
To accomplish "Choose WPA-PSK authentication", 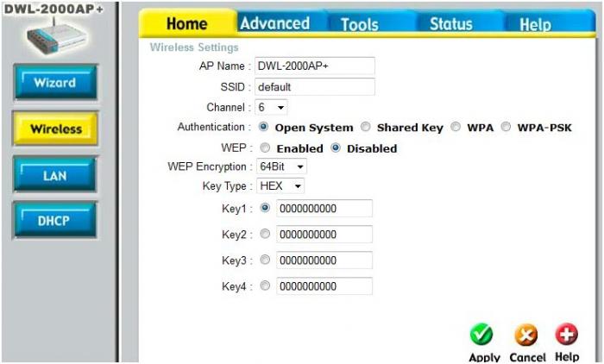I will click(506, 127).
